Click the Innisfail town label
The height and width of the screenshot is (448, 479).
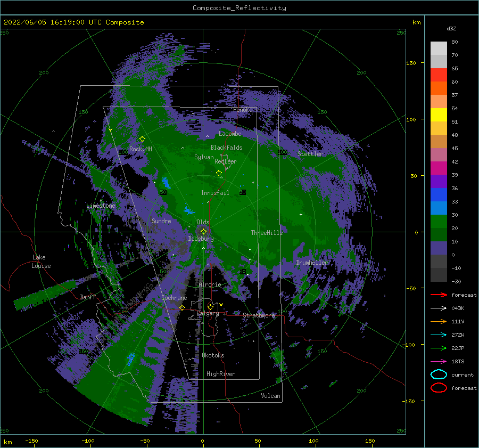click(x=215, y=193)
